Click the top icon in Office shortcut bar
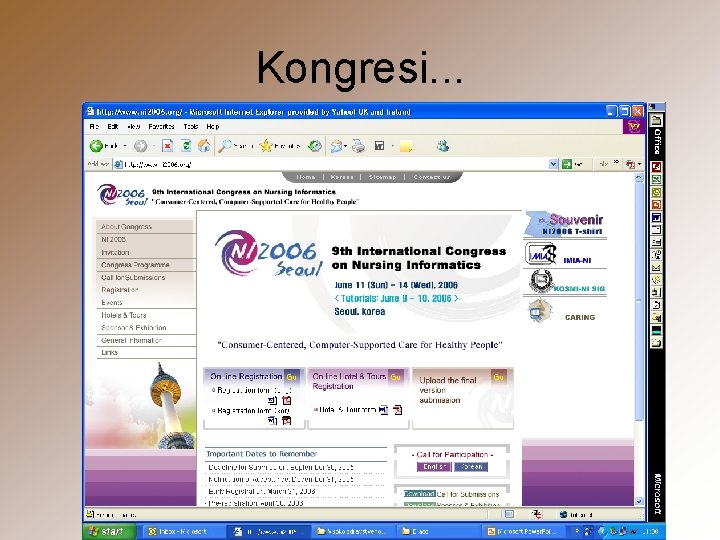The image size is (720, 540). (657, 121)
